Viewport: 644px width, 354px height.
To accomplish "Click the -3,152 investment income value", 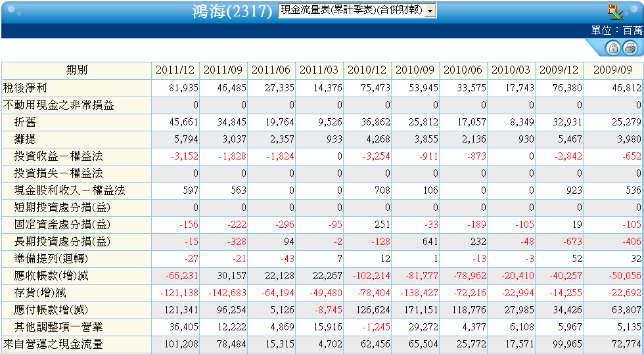I will click(x=185, y=156).
